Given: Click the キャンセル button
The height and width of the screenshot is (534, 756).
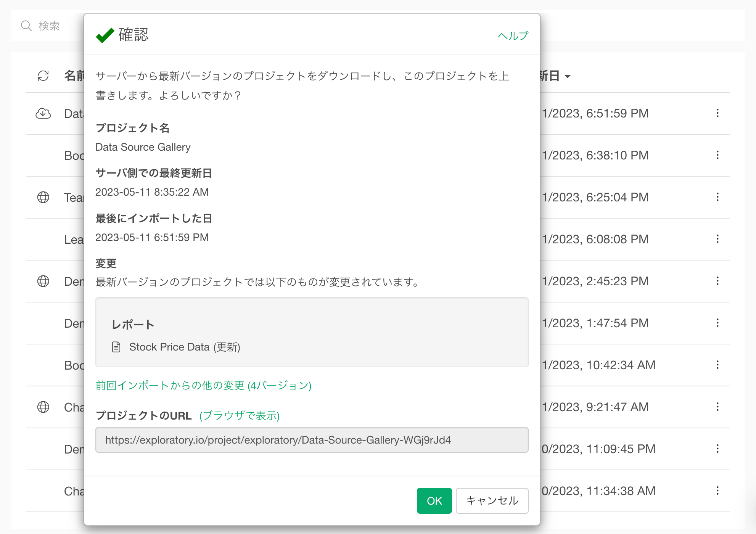Looking at the screenshot, I should tap(492, 501).
